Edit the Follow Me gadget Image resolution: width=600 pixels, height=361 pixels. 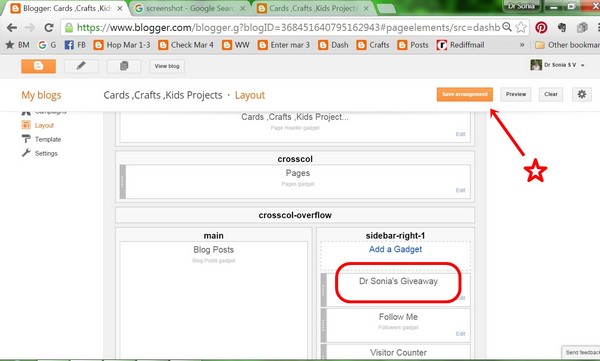point(460,334)
